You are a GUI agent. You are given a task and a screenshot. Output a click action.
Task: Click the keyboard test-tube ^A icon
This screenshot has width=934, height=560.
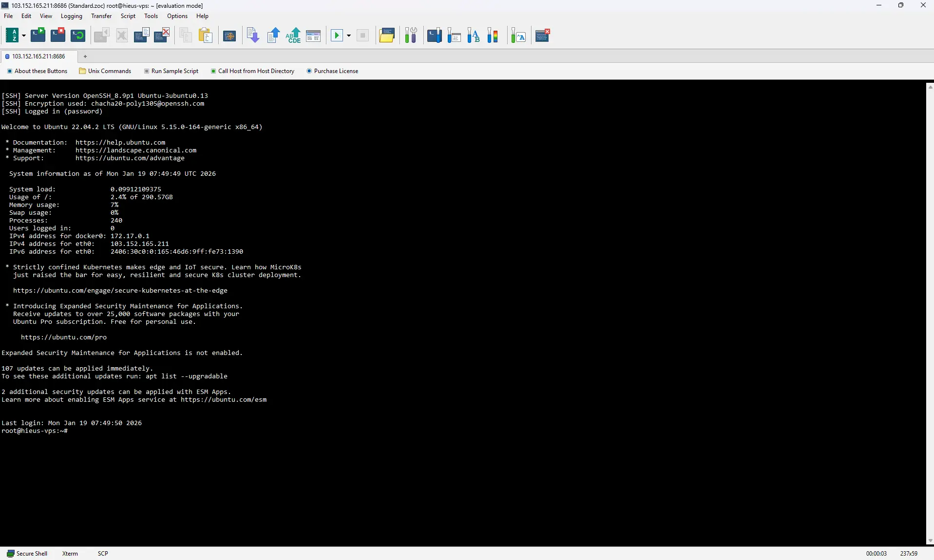coord(518,36)
